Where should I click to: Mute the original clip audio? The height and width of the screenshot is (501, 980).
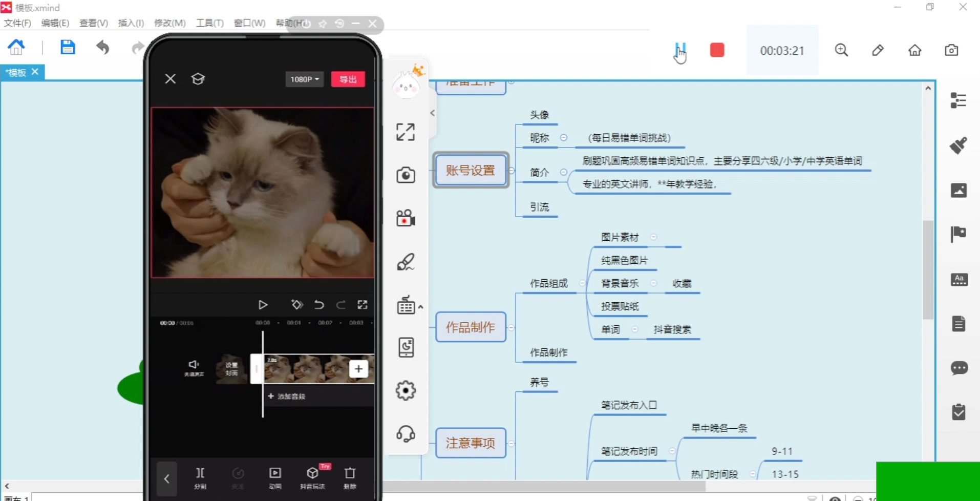[x=194, y=368]
